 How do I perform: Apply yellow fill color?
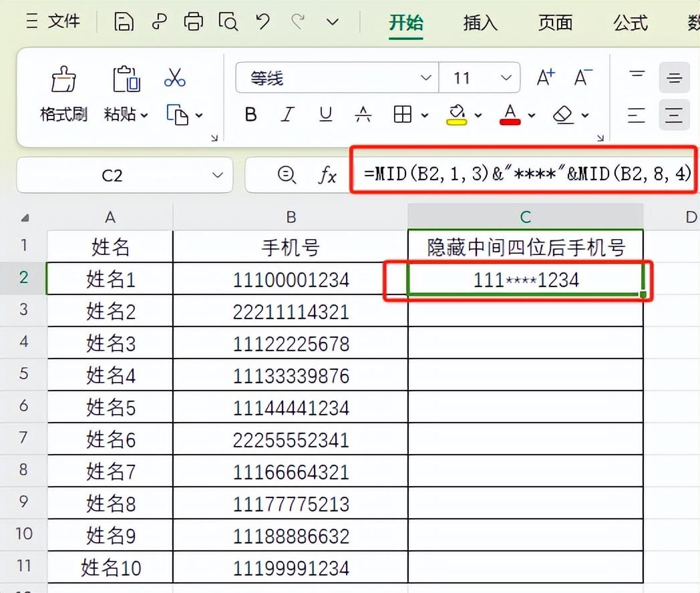(457, 115)
